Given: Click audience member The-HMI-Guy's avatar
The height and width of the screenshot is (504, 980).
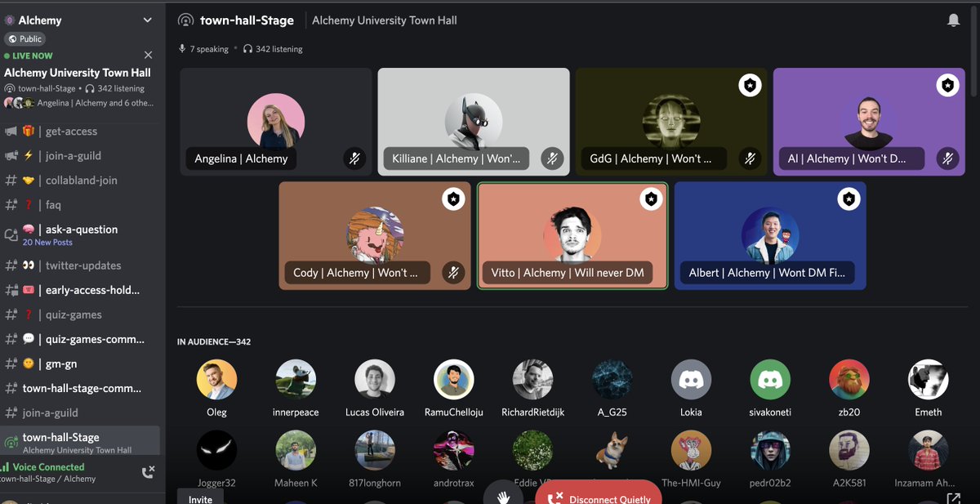Looking at the screenshot, I should click(x=691, y=451).
